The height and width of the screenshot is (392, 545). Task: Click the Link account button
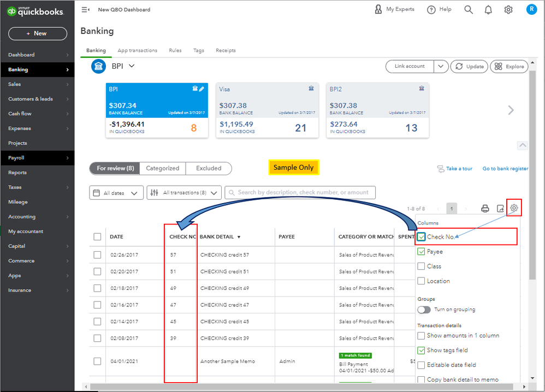click(410, 67)
